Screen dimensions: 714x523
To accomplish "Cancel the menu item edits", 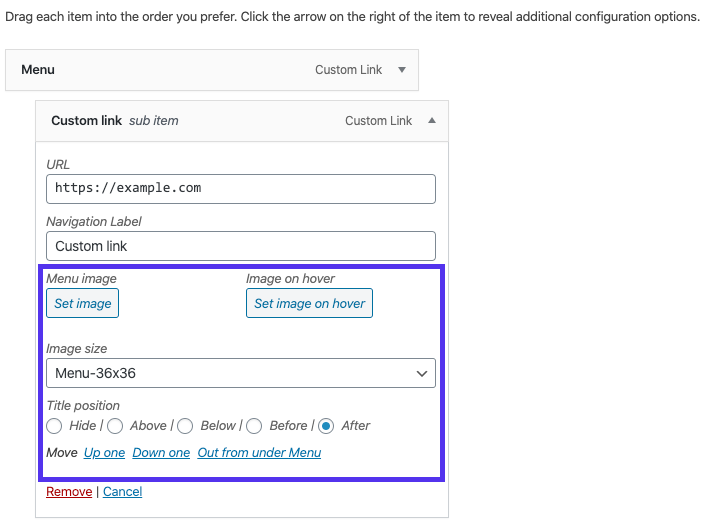I will (123, 492).
